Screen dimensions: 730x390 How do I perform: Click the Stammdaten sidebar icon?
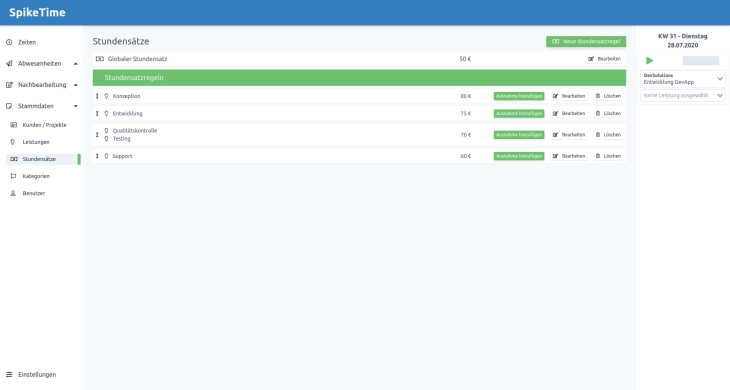click(9, 106)
